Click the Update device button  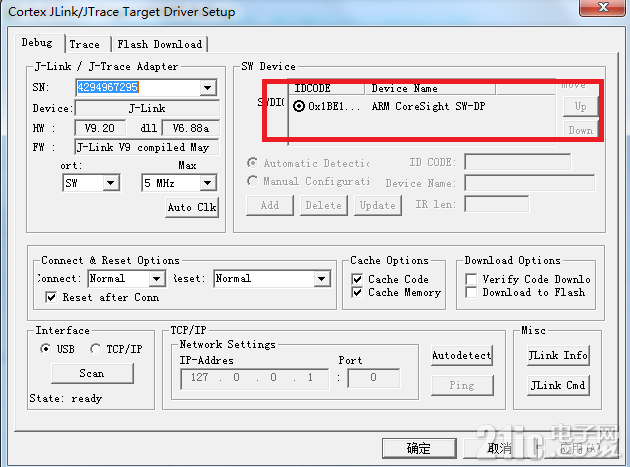[x=378, y=205]
